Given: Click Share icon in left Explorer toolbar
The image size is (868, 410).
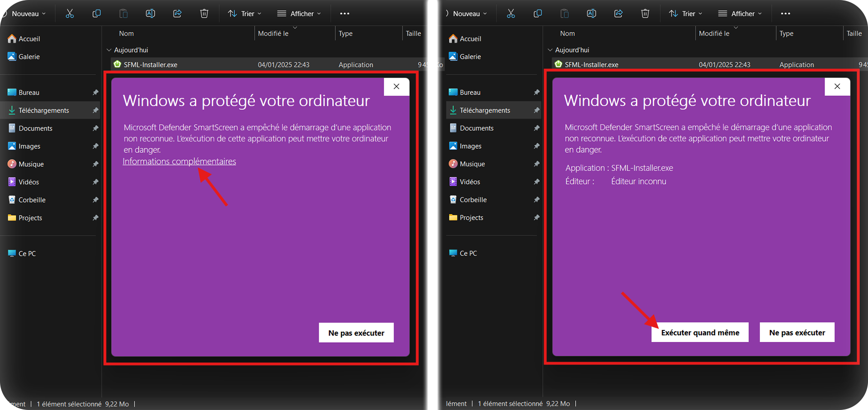Looking at the screenshot, I should (177, 14).
